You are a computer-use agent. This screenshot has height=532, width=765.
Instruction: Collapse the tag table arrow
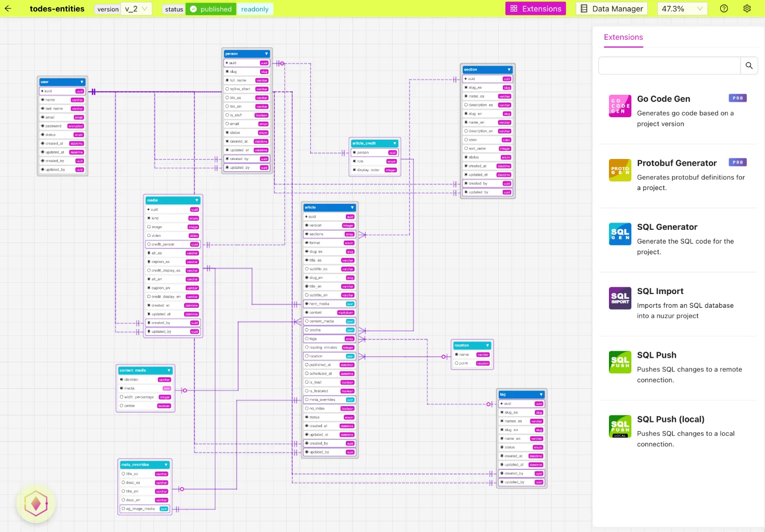[x=541, y=394]
